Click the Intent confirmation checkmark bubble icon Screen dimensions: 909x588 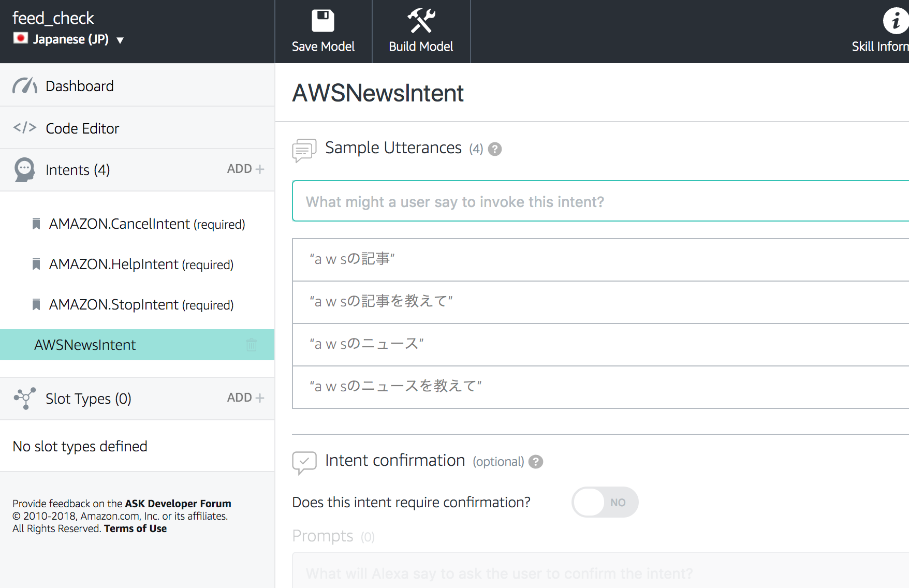304,462
